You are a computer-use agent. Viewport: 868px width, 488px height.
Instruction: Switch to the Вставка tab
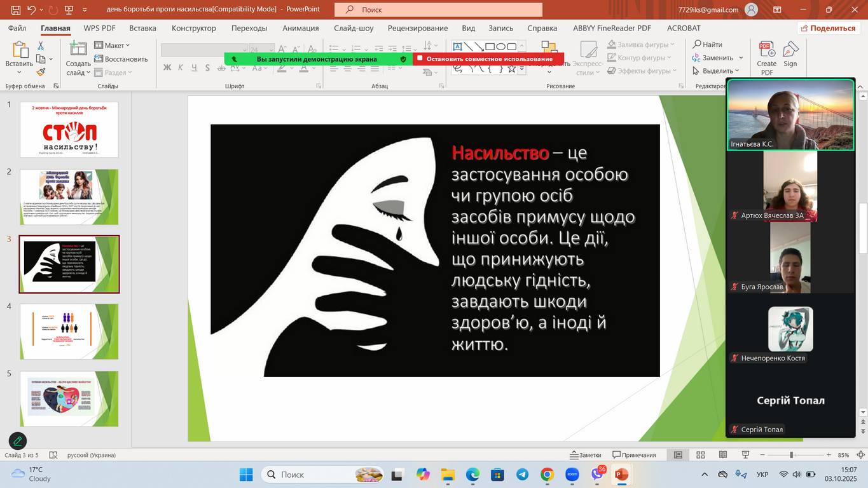142,28
